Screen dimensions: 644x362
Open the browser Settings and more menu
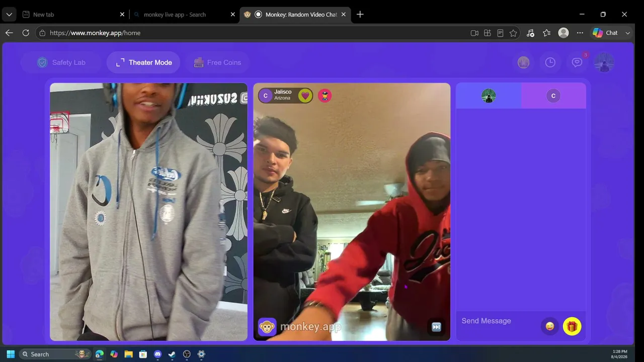(580, 33)
